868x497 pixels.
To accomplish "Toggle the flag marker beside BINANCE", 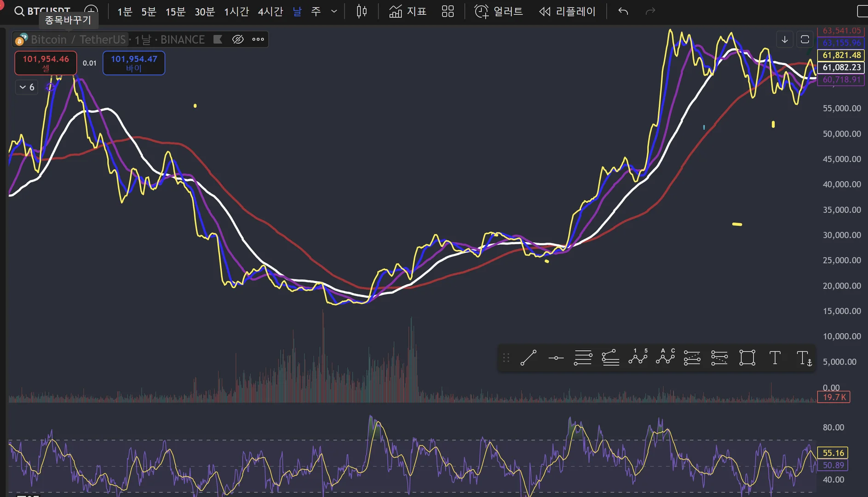I will [x=218, y=40].
